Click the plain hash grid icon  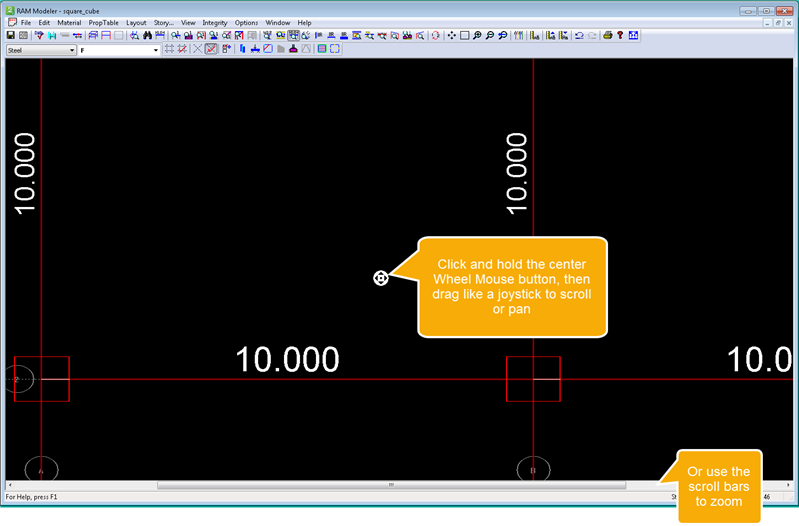169,49
